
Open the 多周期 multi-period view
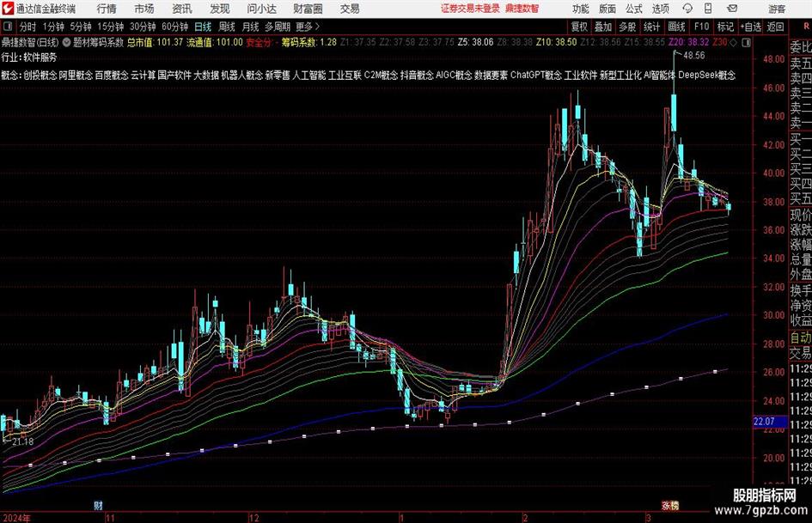[278, 27]
